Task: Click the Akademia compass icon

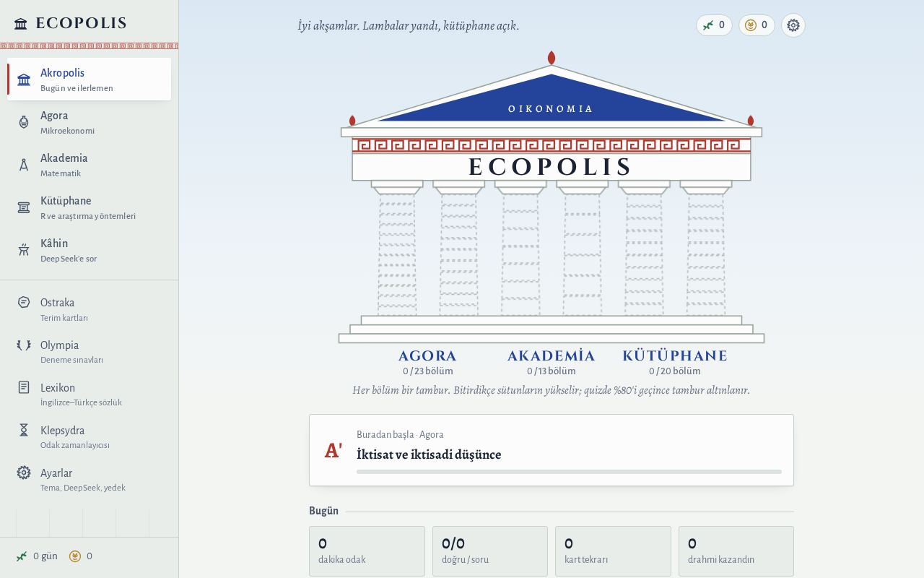Action: 24,165
